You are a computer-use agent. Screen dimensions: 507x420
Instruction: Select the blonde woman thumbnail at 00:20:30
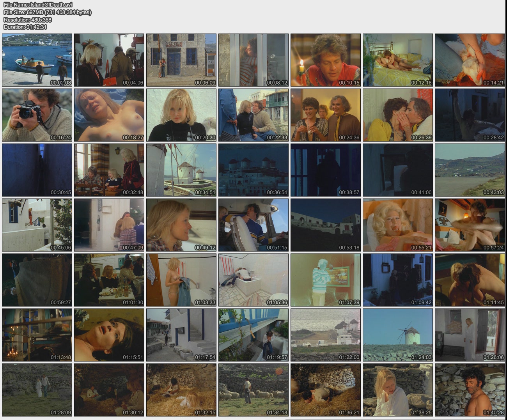pos(181,115)
